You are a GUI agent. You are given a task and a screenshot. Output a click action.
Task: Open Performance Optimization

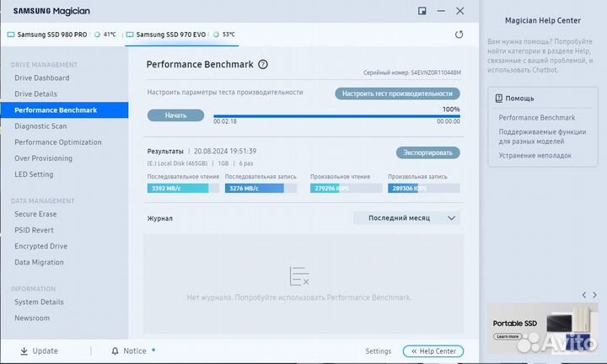(x=58, y=142)
